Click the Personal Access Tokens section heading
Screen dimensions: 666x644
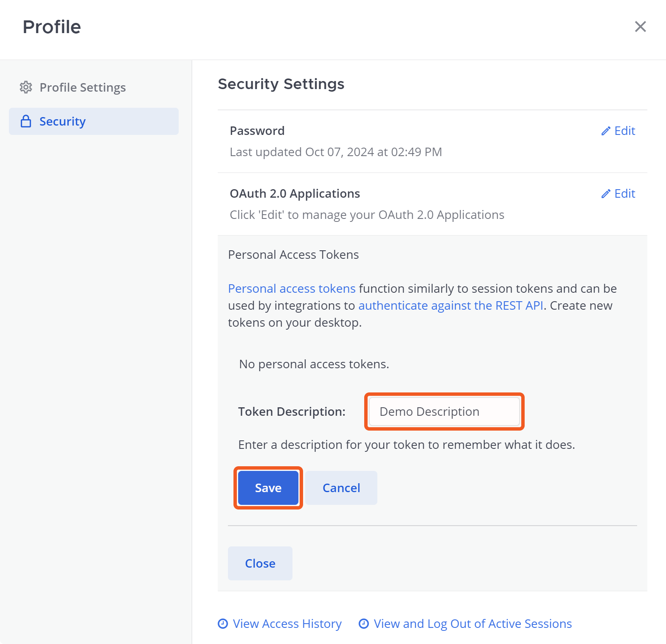pos(293,255)
